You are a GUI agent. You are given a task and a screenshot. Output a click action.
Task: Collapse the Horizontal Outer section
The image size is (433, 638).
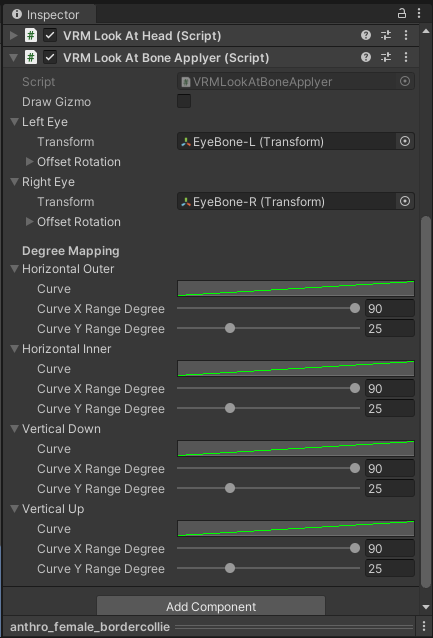(x=15, y=269)
